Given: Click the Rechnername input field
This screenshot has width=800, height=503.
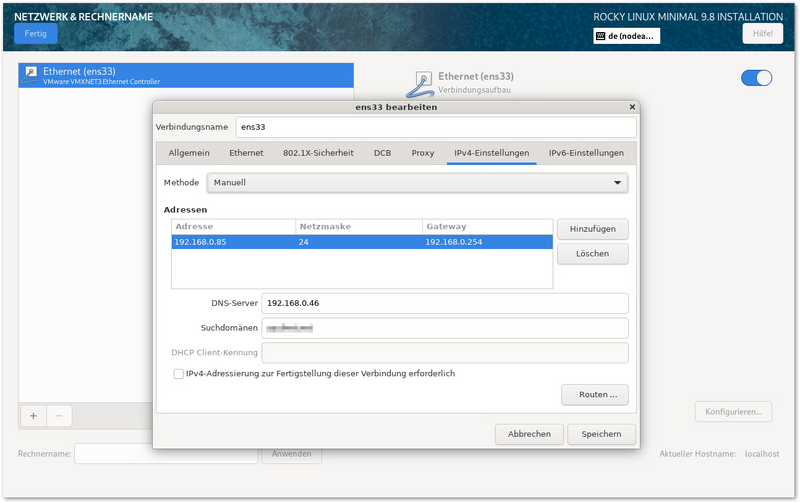Looking at the screenshot, I should click(166, 454).
